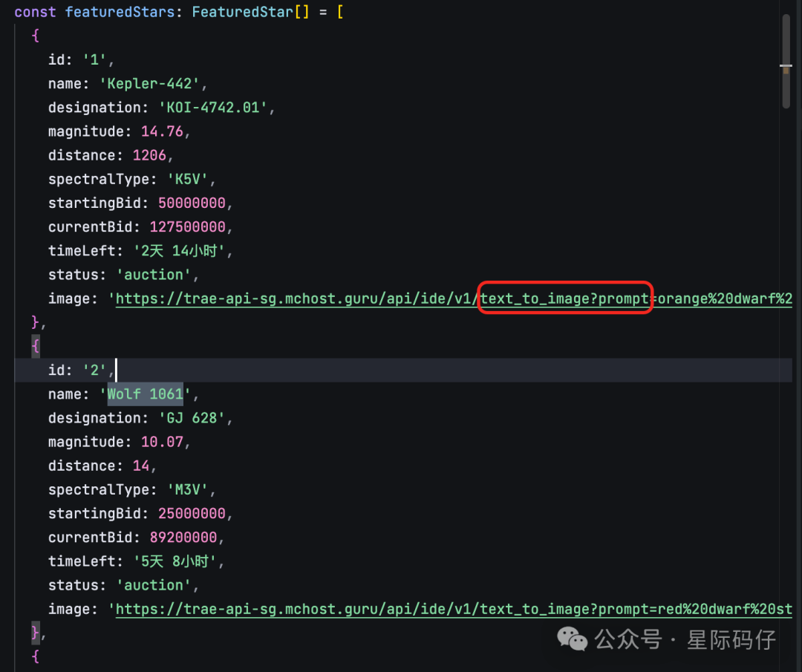
Task: Click the const keyword on line one
Action: click(35, 11)
